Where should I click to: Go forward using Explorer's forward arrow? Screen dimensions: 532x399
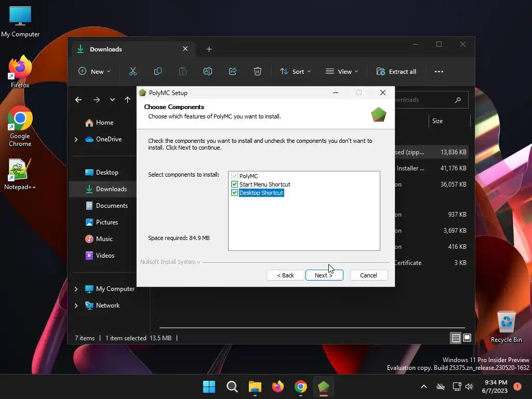pyautogui.click(x=96, y=100)
